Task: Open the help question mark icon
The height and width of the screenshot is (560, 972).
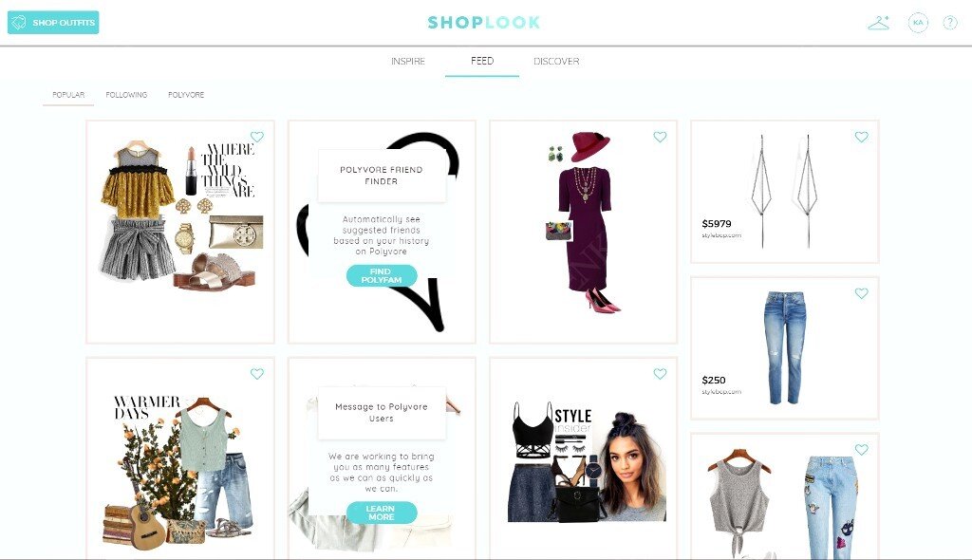Action: click(949, 23)
